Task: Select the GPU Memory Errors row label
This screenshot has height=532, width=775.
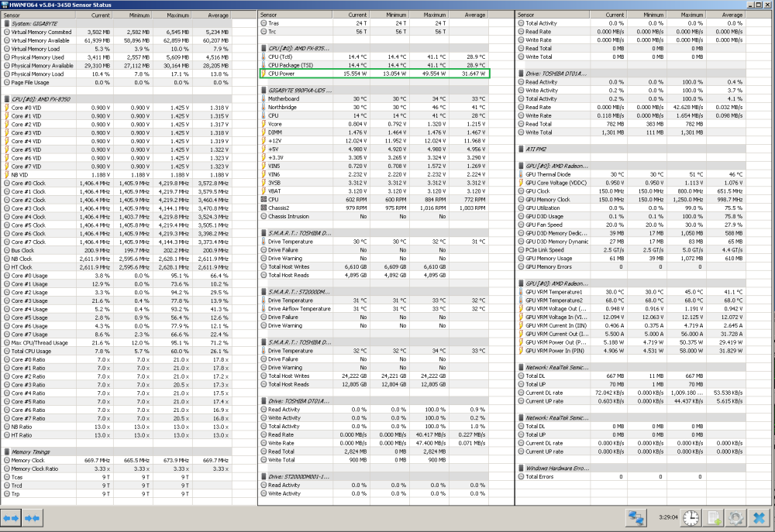Action: pyautogui.click(x=549, y=266)
